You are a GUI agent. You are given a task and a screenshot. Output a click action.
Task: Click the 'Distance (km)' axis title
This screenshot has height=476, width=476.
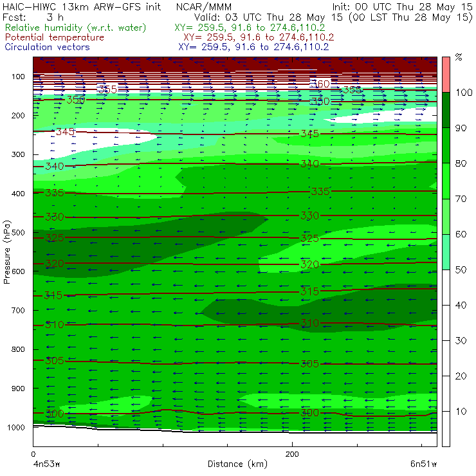pyautogui.click(x=237, y=464)
